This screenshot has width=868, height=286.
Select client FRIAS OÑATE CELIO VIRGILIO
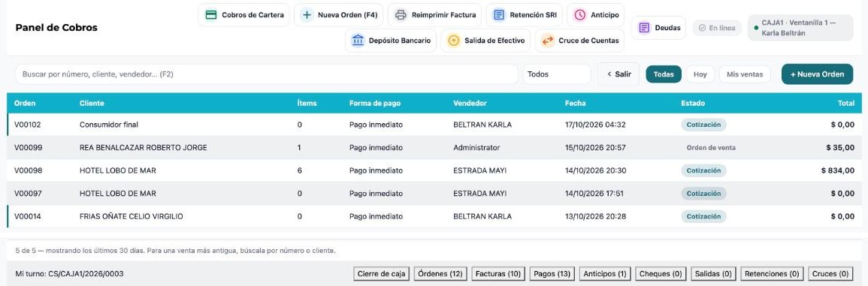[x=132, y=216]
